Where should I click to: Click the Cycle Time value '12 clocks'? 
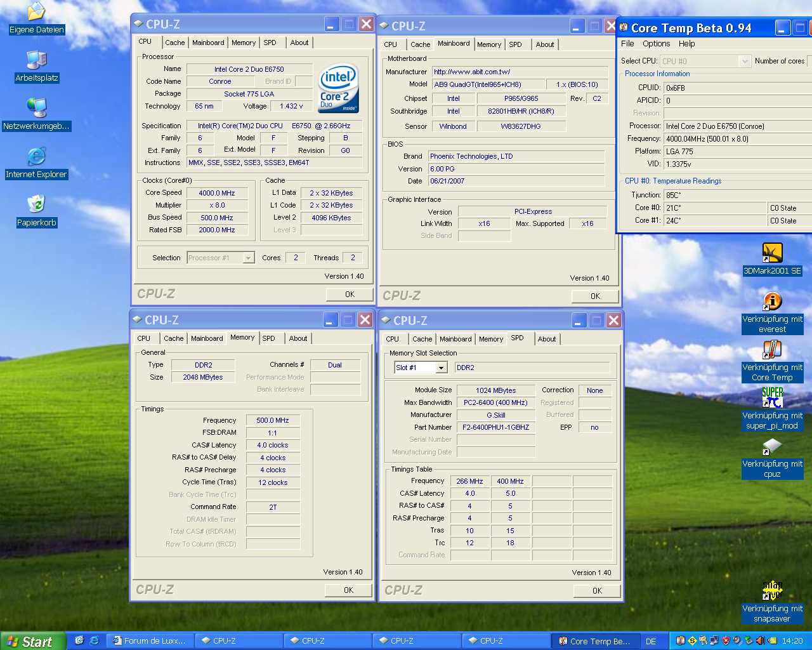coord(273,482)
